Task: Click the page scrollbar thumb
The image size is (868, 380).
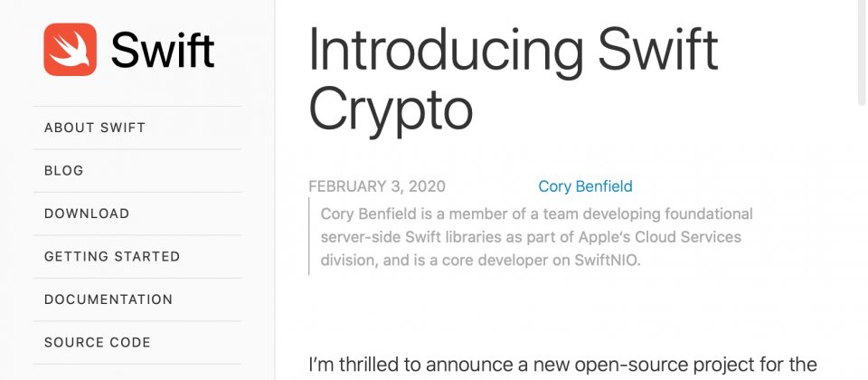Action: (862, 52)
